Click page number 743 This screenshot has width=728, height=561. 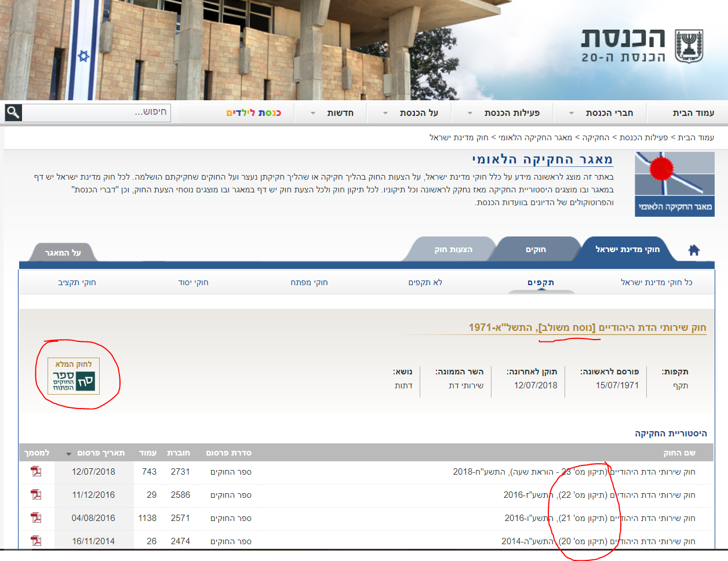pos(150,472)
